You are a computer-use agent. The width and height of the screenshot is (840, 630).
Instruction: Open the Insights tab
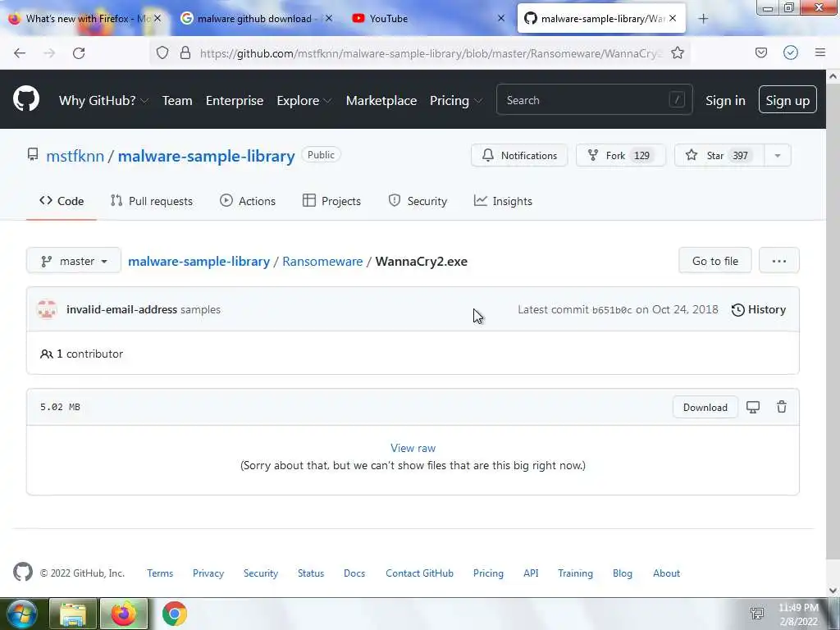pyautogui.click(x=503, y=201)
